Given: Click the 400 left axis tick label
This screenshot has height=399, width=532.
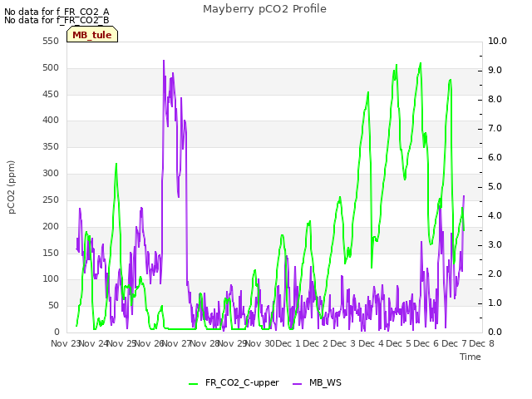Looking at the screenshot, I should pos(51,120).
